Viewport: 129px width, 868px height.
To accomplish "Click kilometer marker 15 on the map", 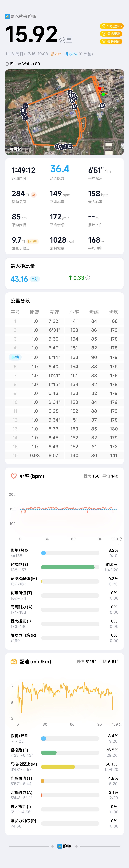I will (x=102, y=105).
